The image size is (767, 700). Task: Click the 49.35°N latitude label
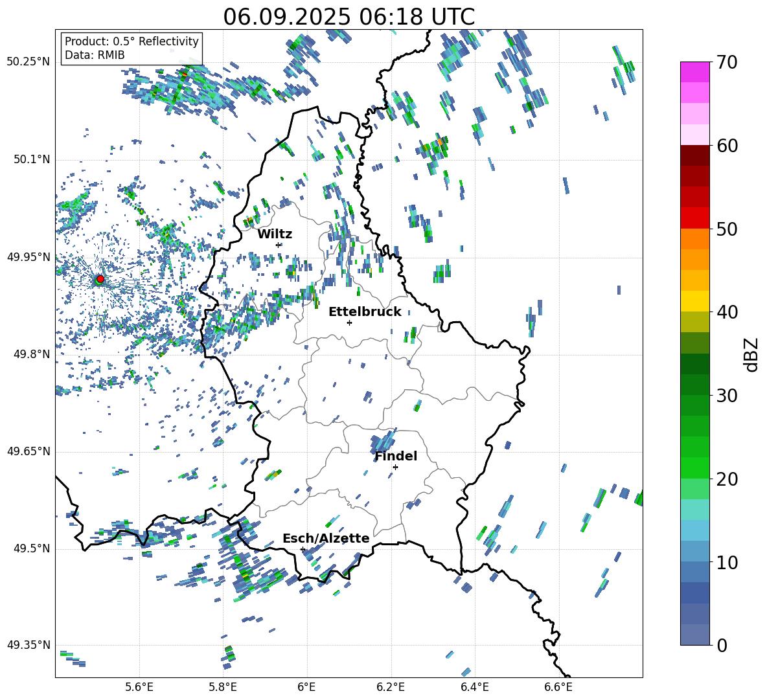click(29, 645)
